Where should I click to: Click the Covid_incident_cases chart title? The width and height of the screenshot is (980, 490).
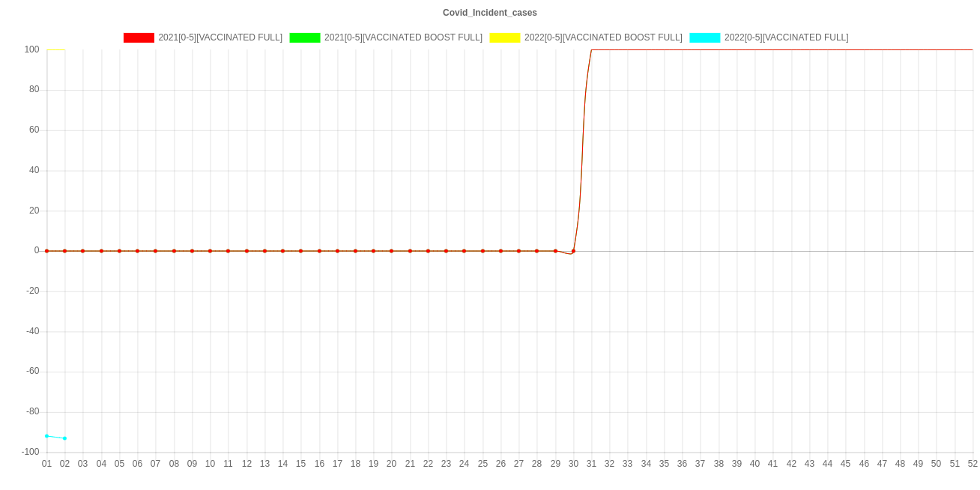[x=490, y=13]
